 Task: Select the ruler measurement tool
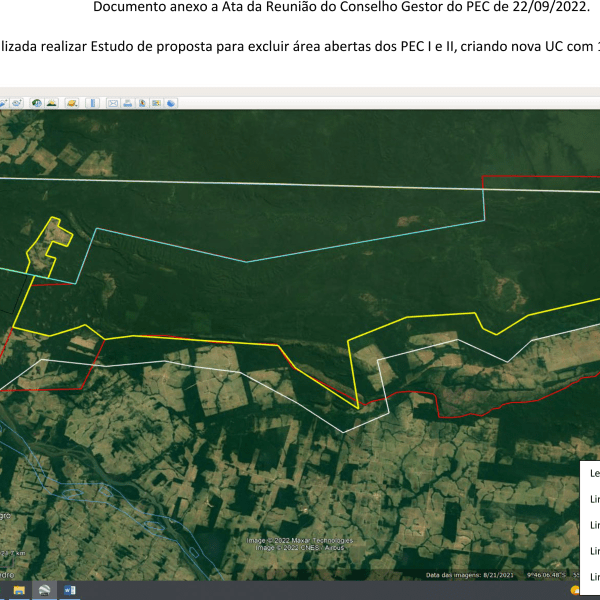coord(93,102)
